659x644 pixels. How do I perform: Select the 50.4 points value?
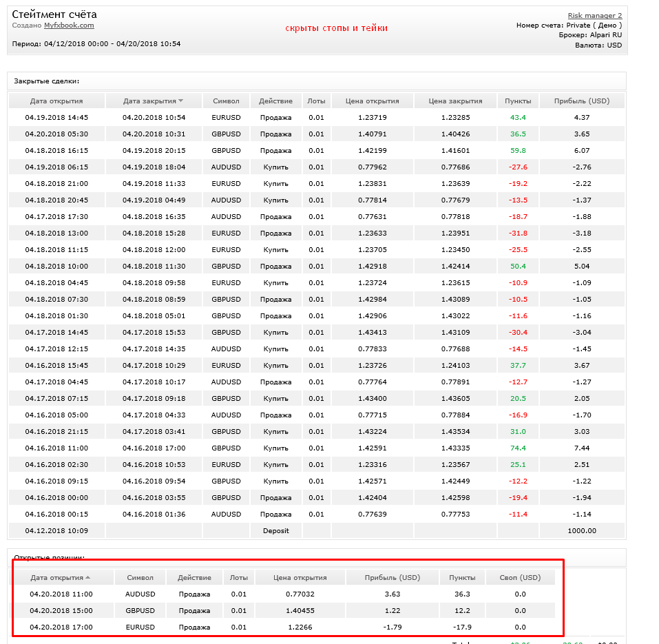pos(518,266)
